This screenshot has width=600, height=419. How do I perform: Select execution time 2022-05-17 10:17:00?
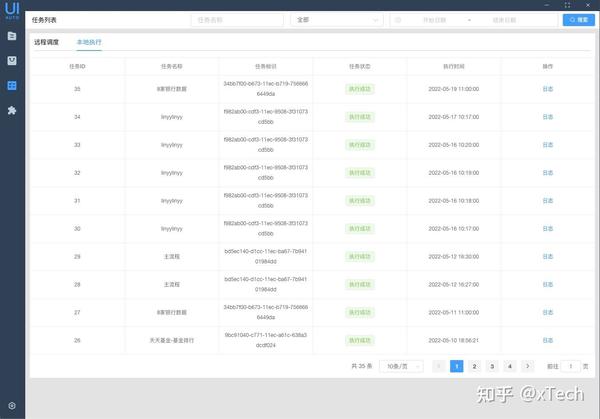tap(454, 117)
